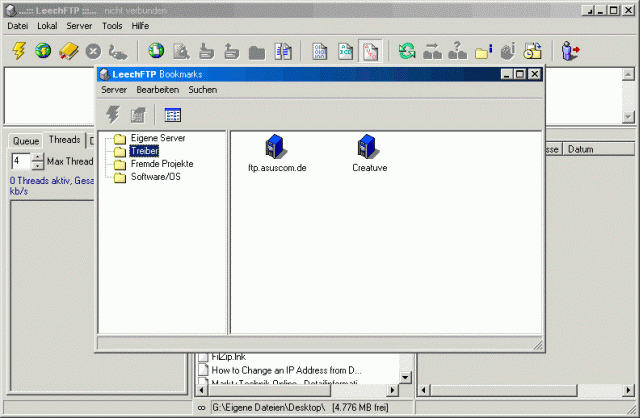This screenshot has width=640, height=418.
Task: Switch to the Queue tab
Action: click(x=26, y=141)
